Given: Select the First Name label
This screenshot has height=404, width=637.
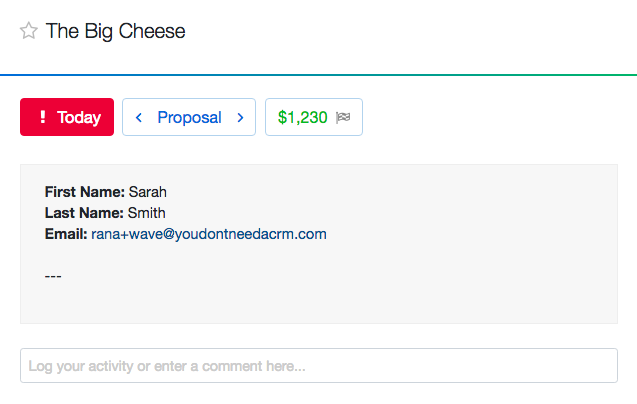Looking at the screenshot, I should click(85, 191).
